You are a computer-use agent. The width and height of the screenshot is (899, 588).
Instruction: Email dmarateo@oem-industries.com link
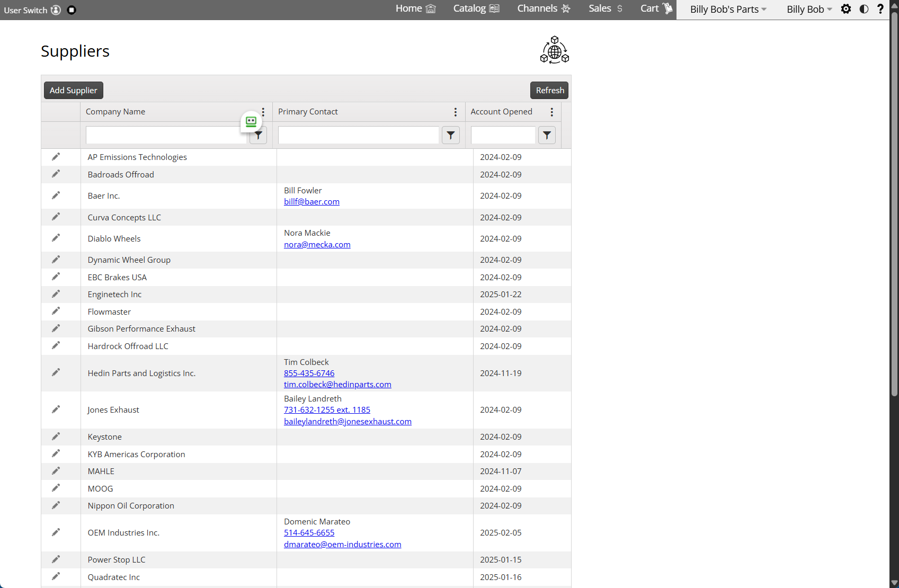pyautogui.click(x=342, y=545)
